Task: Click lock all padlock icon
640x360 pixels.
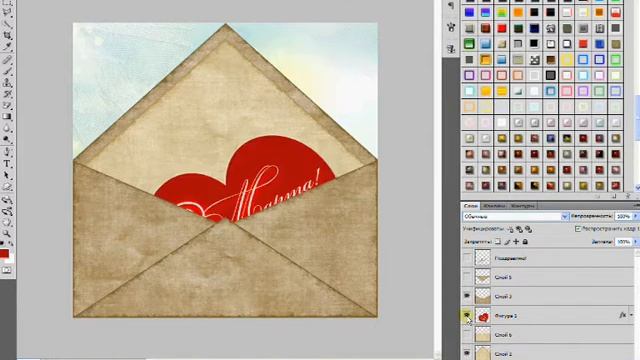Action: click(525, 242)
